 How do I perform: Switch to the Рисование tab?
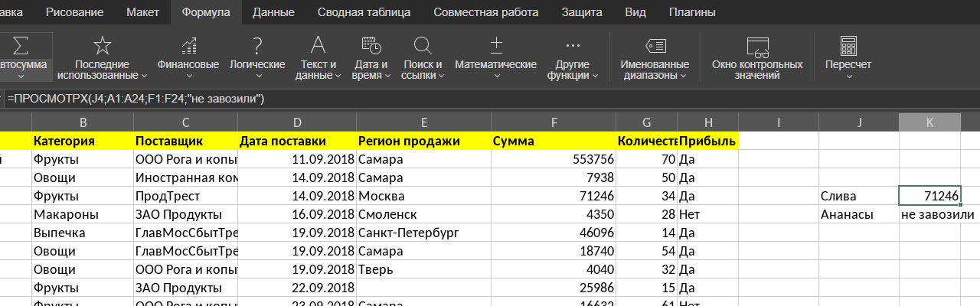74,12
